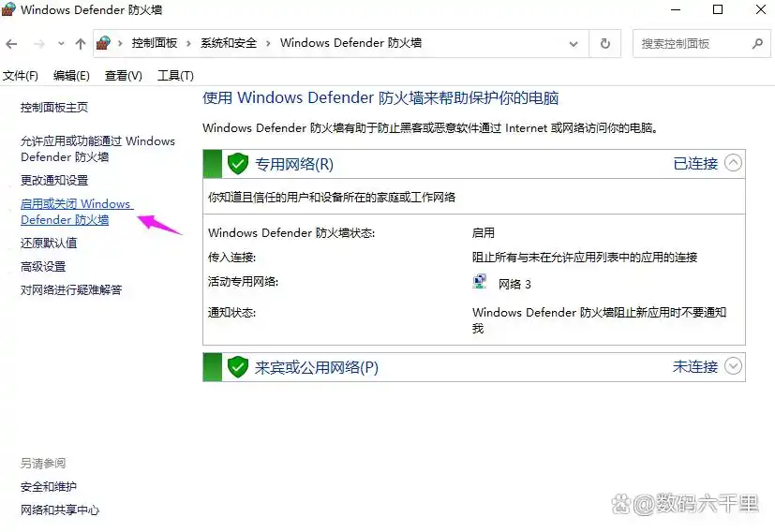Screen dimensions: 775x532
Task: Open 对网络进行疑难解答 link
Action: click(x=70, y=290)
